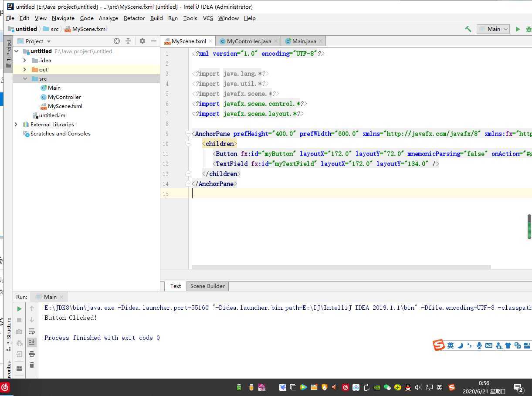The height and width of the screenshot is (396, 532).
Task: Toggle the Structure tool window button
Action: click(x=8, y=335)
